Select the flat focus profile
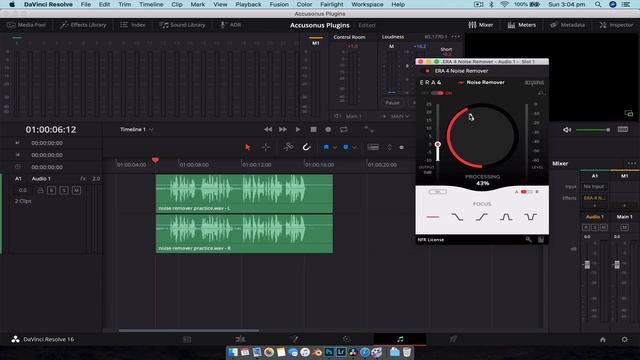This screenshot has height=360, width=640. pyautogui.click(x=433, y=217)
